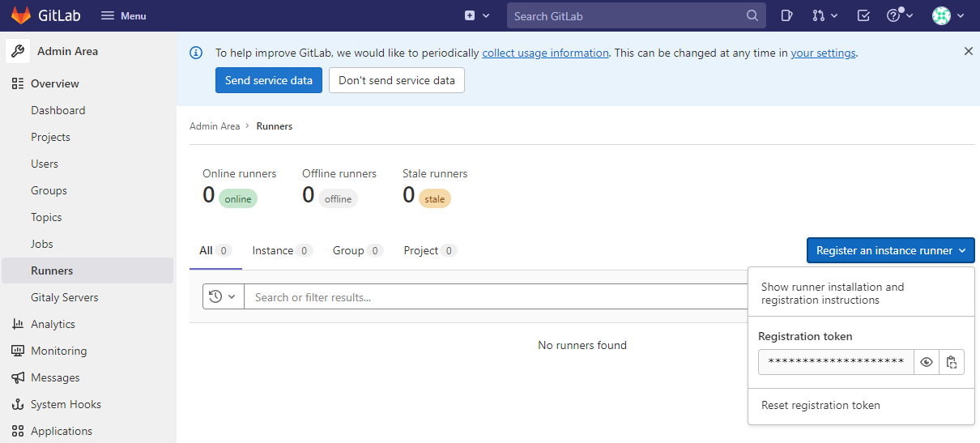Screen dimensions: 980x443
Task: Reveal registration token with eye icon
Action: click(x=927, y=362)
